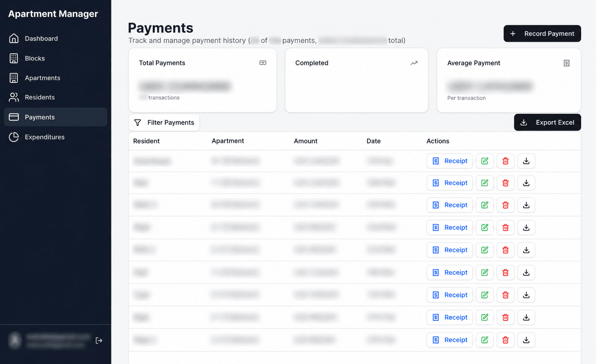Edit the second row payment with pencil icon
The image size is (596, 364).
[485, 183]
